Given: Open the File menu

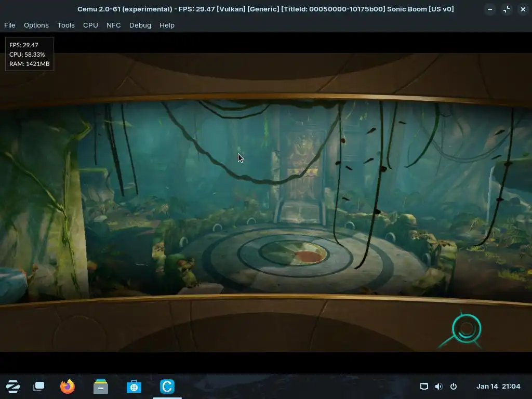Looking at the screenshot, I should click(x=9, y=25).
